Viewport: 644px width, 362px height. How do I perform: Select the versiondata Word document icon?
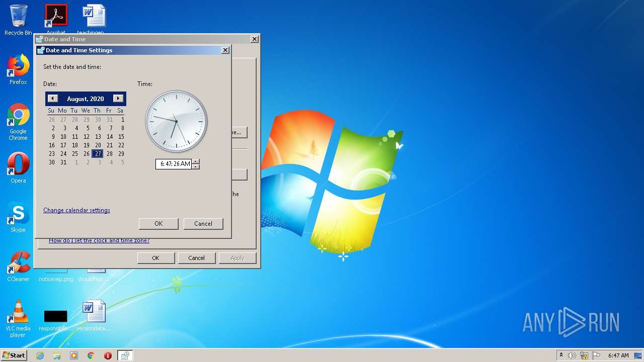click(x=94, y=311)
